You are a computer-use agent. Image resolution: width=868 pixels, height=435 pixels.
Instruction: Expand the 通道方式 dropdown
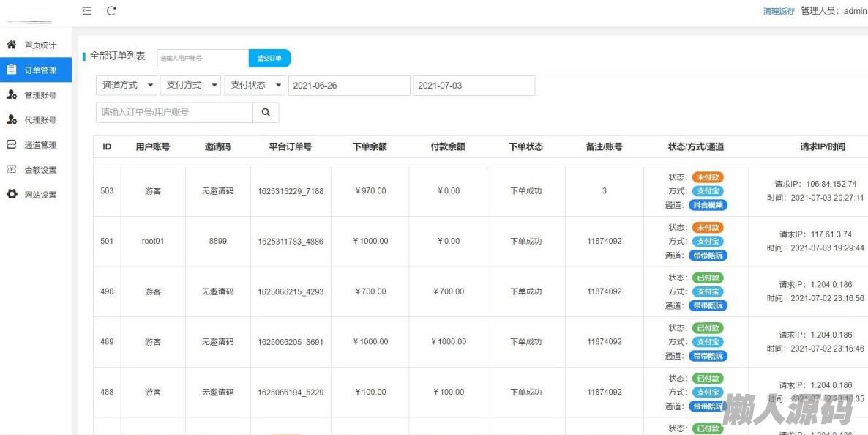click(127, 86)
